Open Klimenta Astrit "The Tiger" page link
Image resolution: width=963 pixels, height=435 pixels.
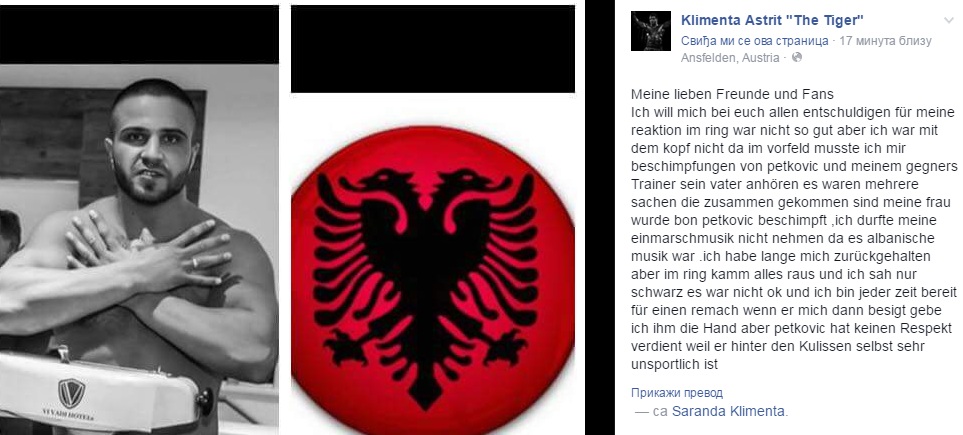coord(773,20)
